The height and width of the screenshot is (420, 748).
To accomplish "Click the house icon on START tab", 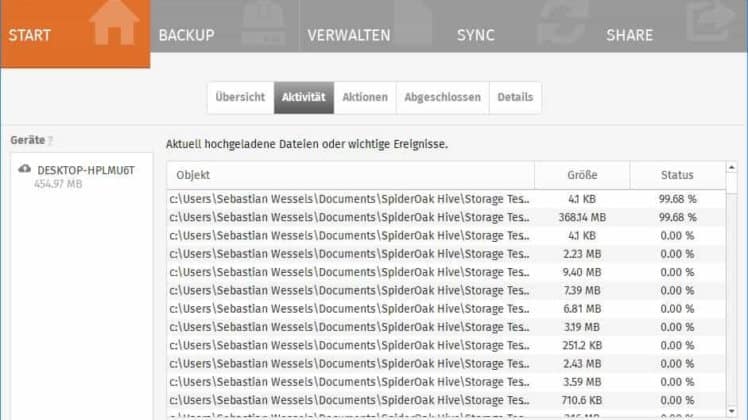I will pyautogui.click(x=114, y=23).
